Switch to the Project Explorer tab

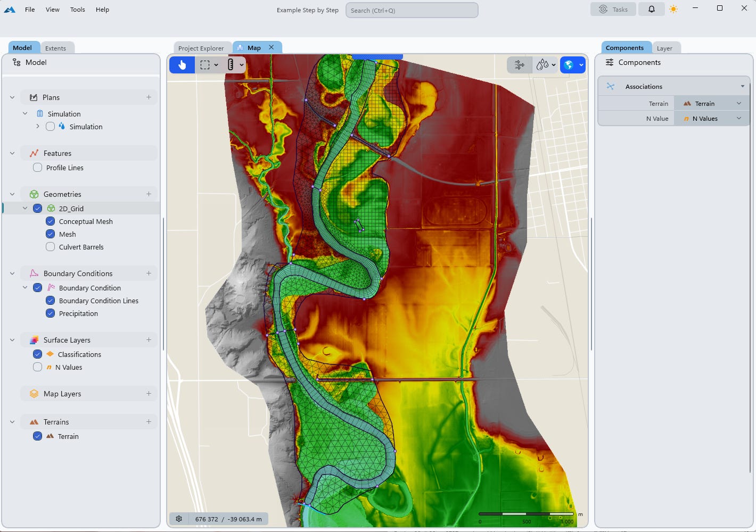(201, 48)
